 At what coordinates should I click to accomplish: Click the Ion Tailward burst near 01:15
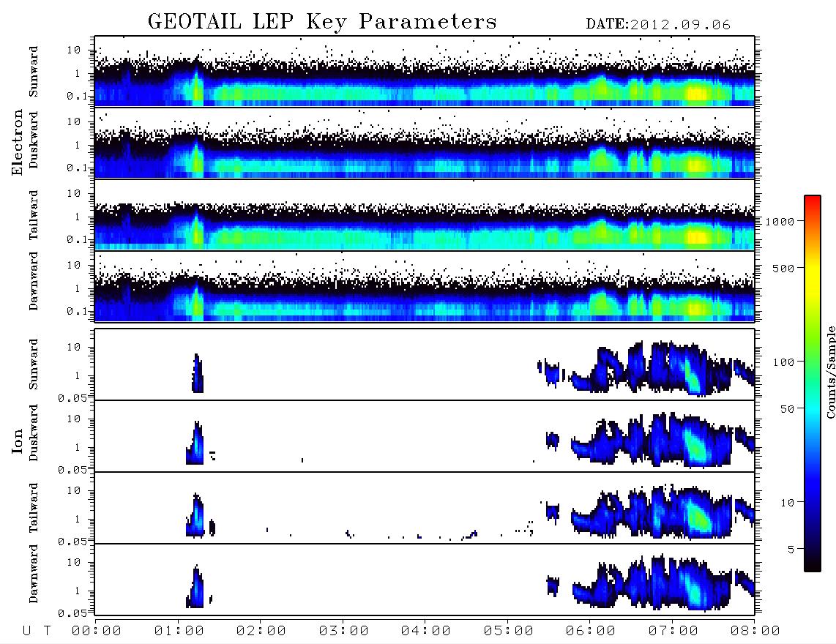195,515
